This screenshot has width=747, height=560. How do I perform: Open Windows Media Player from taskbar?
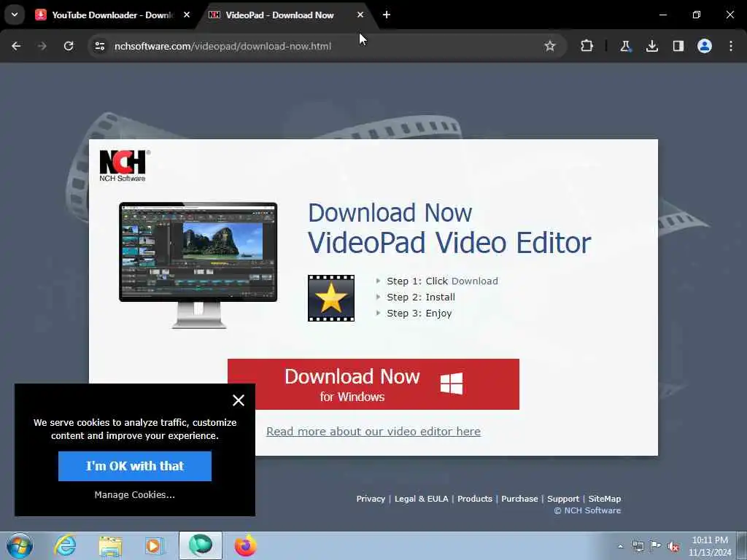tap(155, 545)
